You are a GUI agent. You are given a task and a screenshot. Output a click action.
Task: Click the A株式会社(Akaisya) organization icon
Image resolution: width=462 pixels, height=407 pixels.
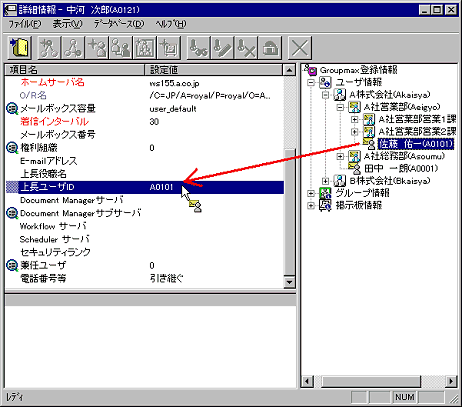pos(340,95)
